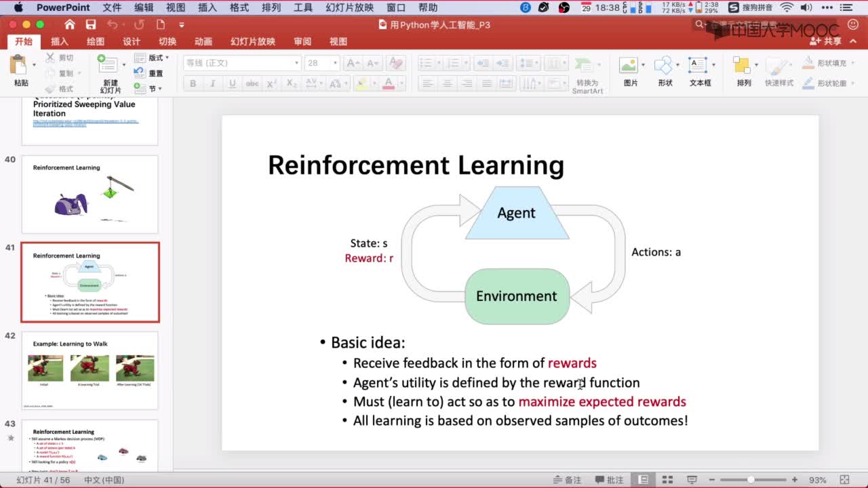
Task: Click the zoom in plus button
Action: (x=794, y=480)
